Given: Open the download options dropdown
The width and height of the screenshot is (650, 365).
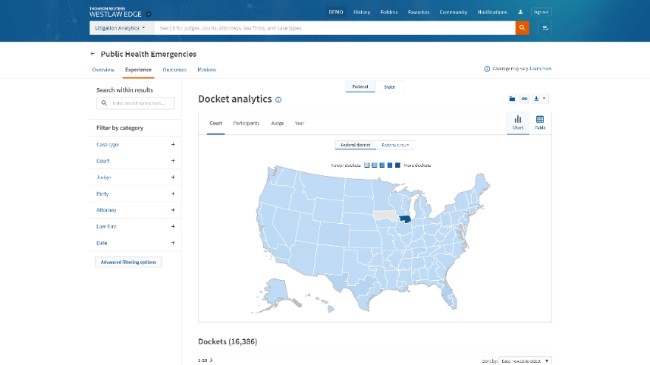Looking at the screenshot, I should coord(540,99).
